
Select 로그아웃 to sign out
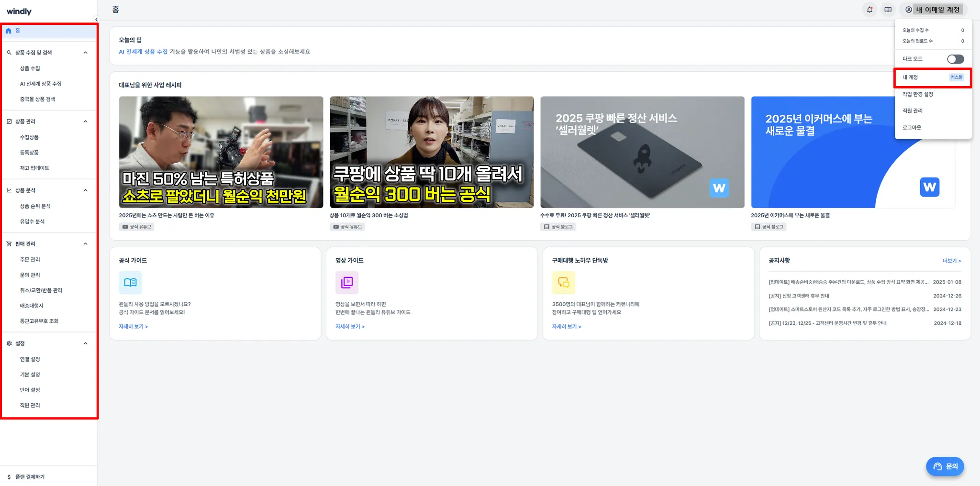[x=933, y=128]
